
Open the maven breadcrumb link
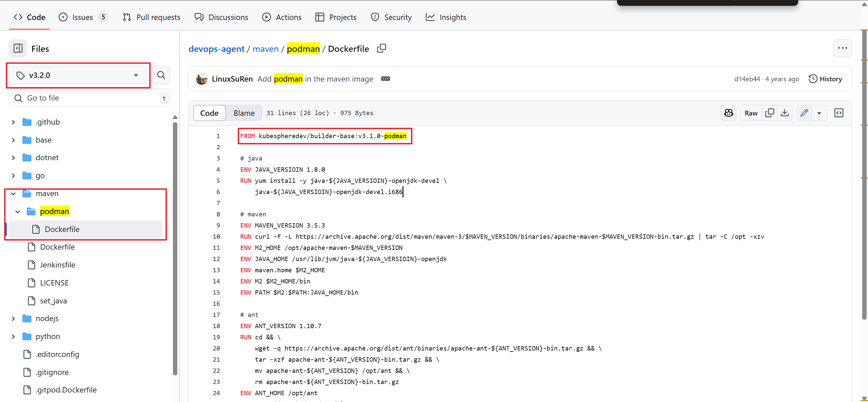(x=265, y=49)
